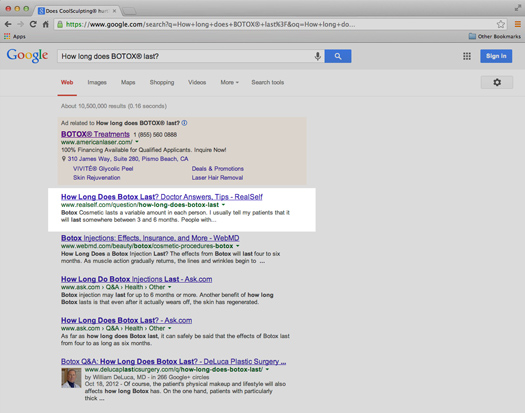Click inside the Google search box
Screen dimensions: 525x413
186,56
